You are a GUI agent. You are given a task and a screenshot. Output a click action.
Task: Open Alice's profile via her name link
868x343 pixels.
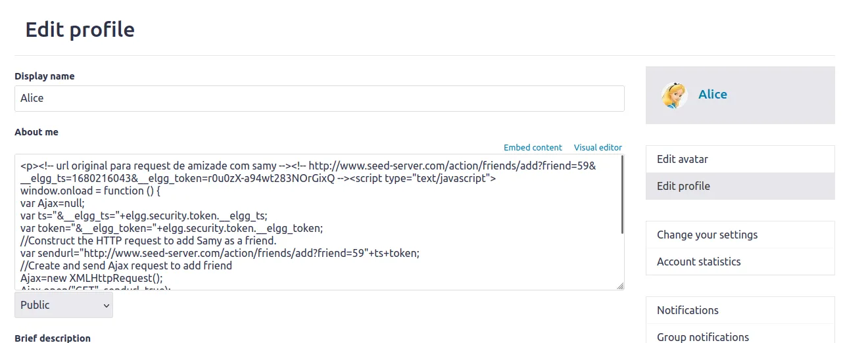712,95
